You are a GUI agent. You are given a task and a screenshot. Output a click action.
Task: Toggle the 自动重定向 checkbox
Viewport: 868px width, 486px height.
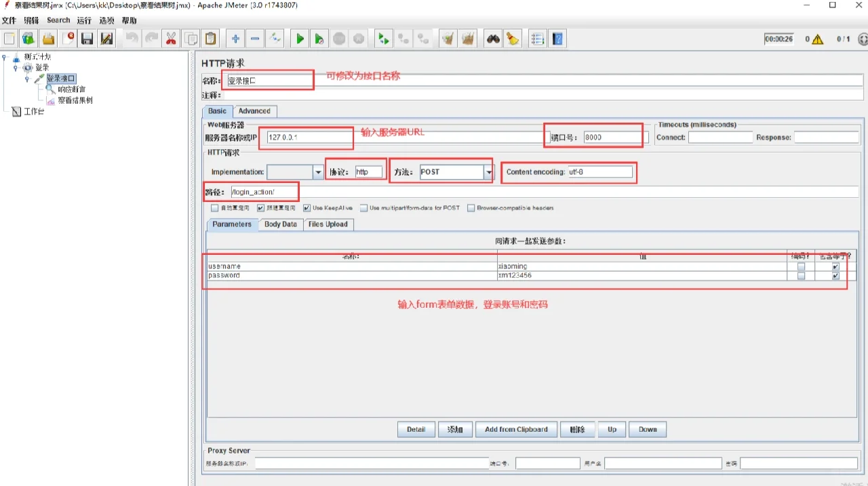(214, 208)
